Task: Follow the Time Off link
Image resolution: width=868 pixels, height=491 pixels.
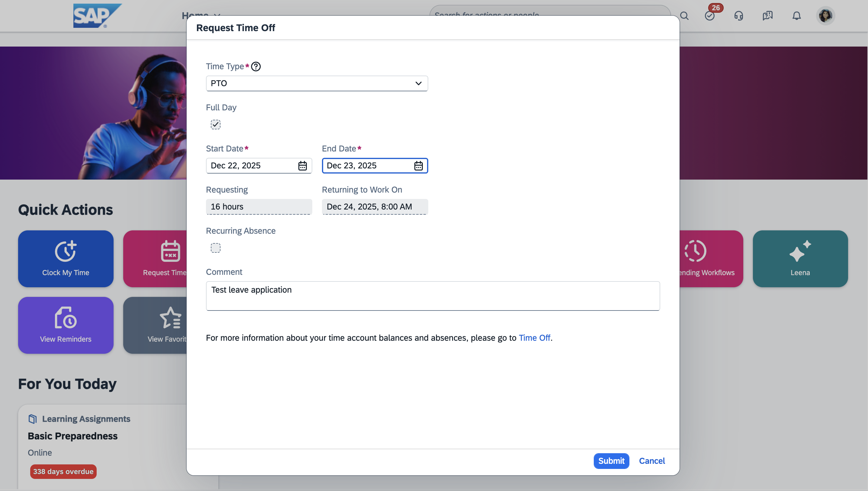Action: (534, 337)
